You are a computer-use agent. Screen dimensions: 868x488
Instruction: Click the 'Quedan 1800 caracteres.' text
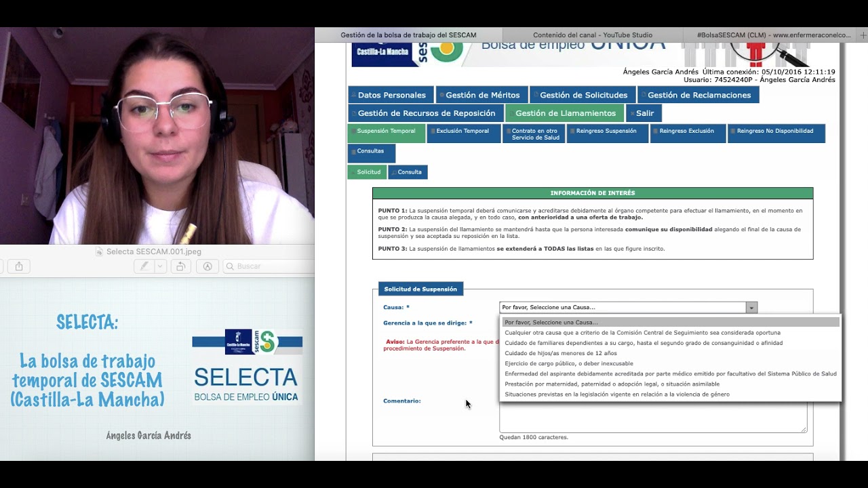tap(534, 437)
